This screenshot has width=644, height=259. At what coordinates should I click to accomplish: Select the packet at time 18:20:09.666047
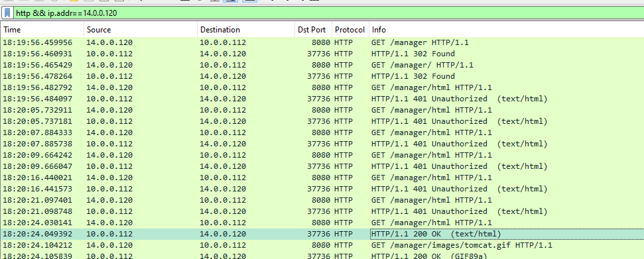[322, 167]
